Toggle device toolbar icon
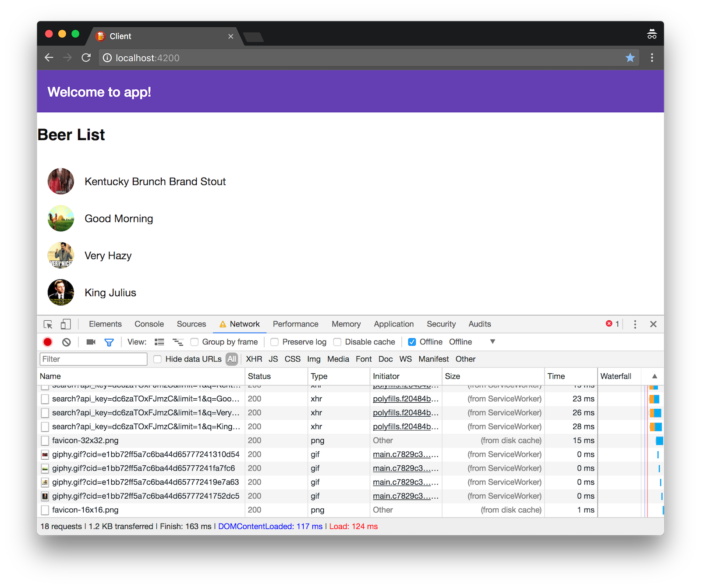 tap(66, 324)
